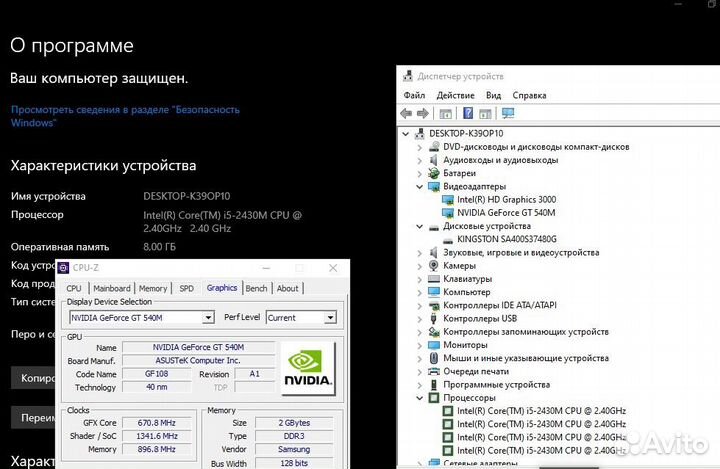This screenshot has height=469, width=720.
Task: Collapse the Процессоры category
Action: click(x=419, y=398)
